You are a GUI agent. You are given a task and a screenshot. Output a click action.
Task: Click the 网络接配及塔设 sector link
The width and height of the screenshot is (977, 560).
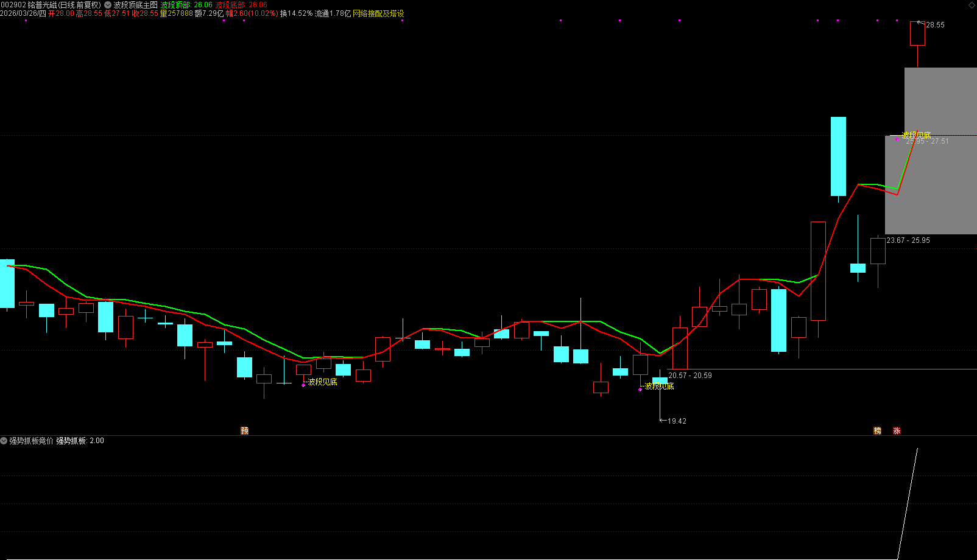[x=378, y=13]
